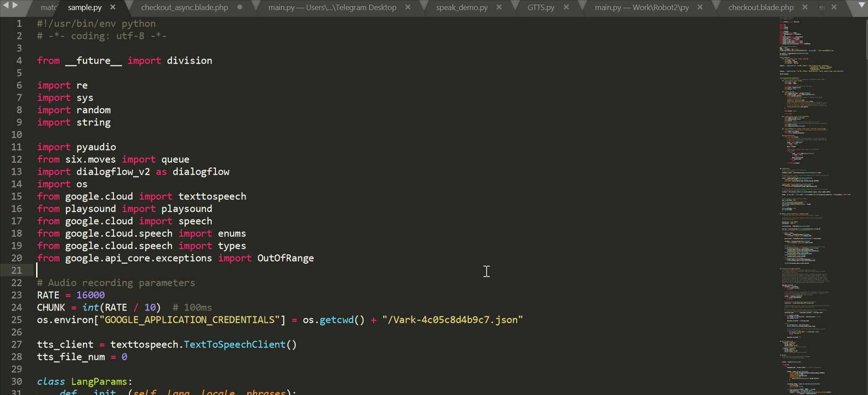Click 'types' on line 19

click(x=232, y=246)
